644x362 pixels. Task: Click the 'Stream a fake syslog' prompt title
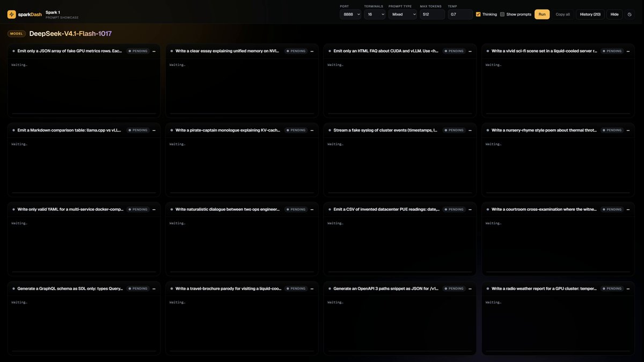coord(385,130)
